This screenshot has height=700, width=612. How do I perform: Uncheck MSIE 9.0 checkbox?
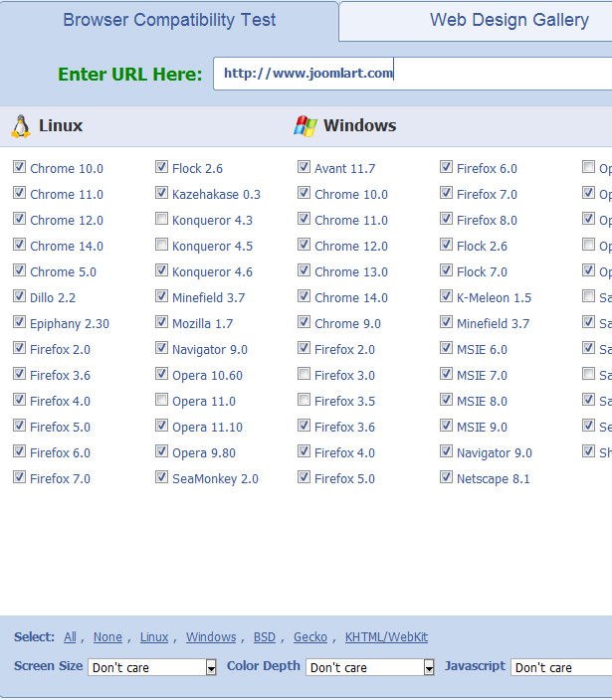(446, 426)
